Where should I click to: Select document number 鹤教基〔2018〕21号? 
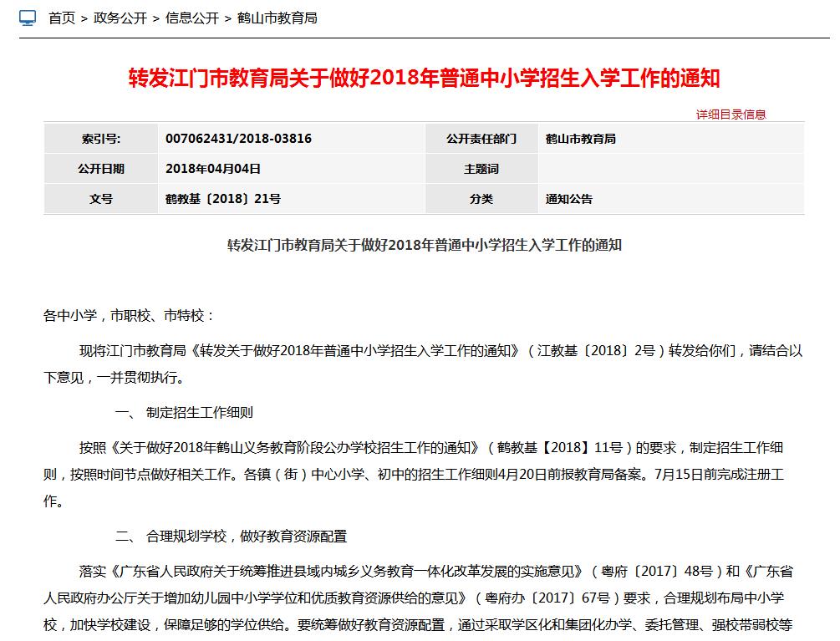[223, 199]
